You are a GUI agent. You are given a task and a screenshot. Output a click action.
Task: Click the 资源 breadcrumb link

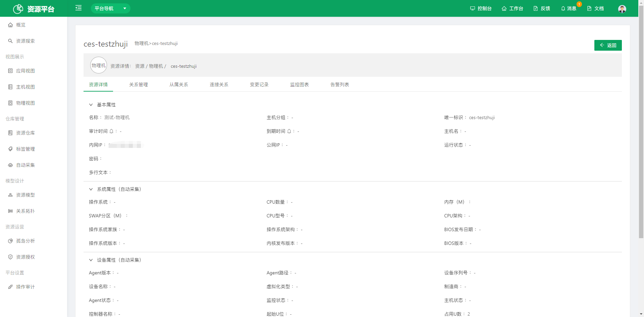point(140,66)
